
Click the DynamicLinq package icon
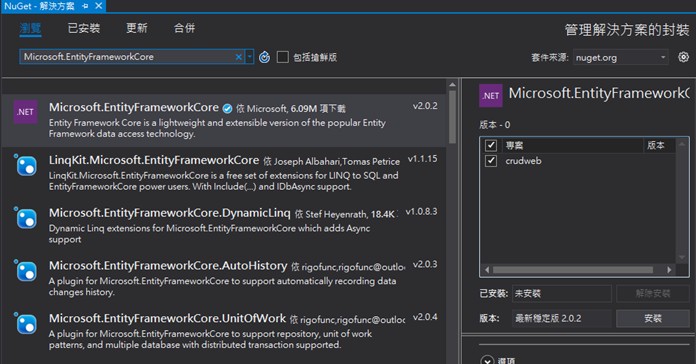(26, 218)
